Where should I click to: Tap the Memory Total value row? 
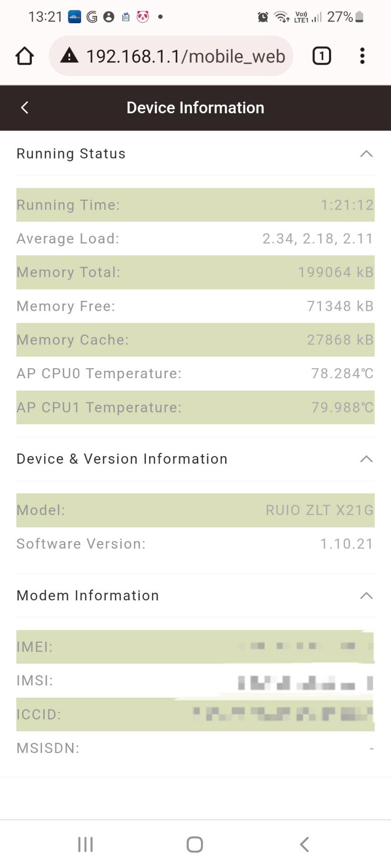(195, 272)
